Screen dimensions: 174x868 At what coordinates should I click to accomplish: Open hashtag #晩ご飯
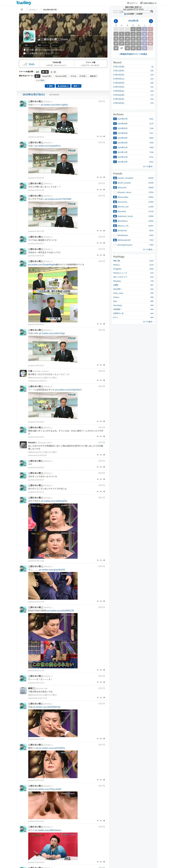click(117, 261)
